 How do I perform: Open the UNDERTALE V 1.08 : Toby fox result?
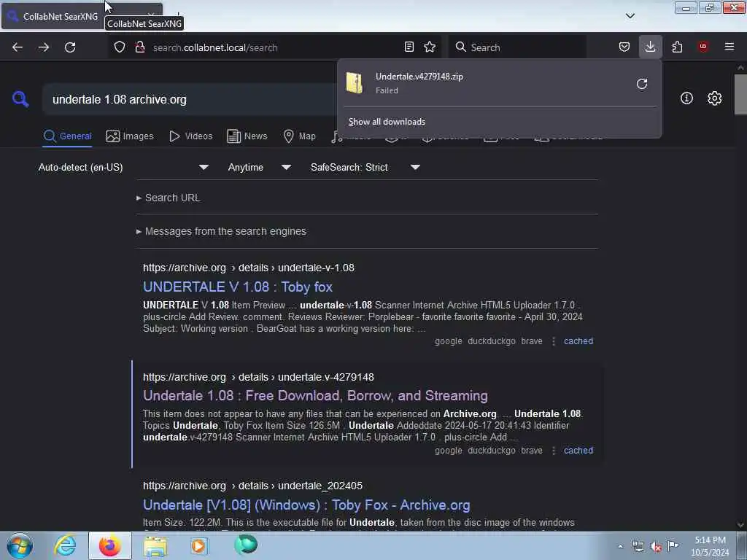tap(238, 287)
